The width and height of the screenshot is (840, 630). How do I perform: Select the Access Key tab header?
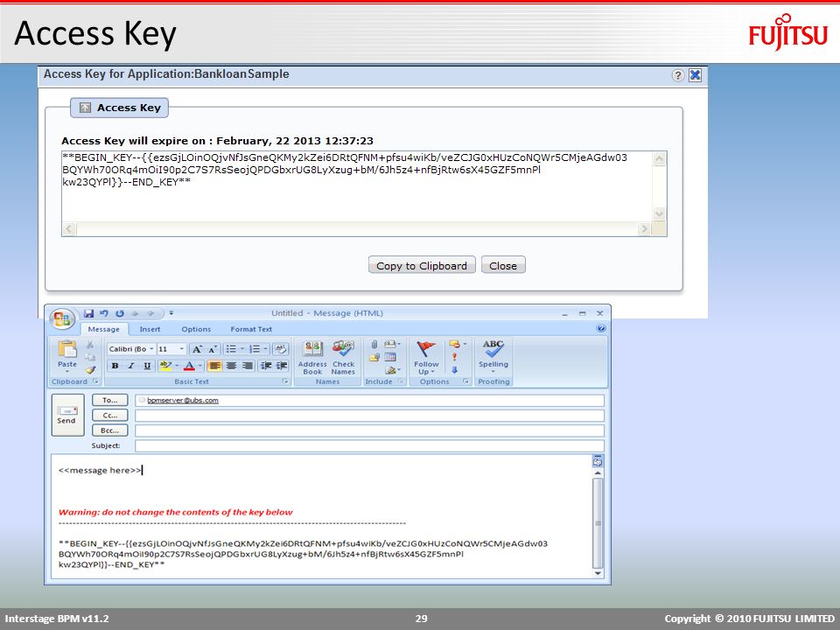pos(120,108)
